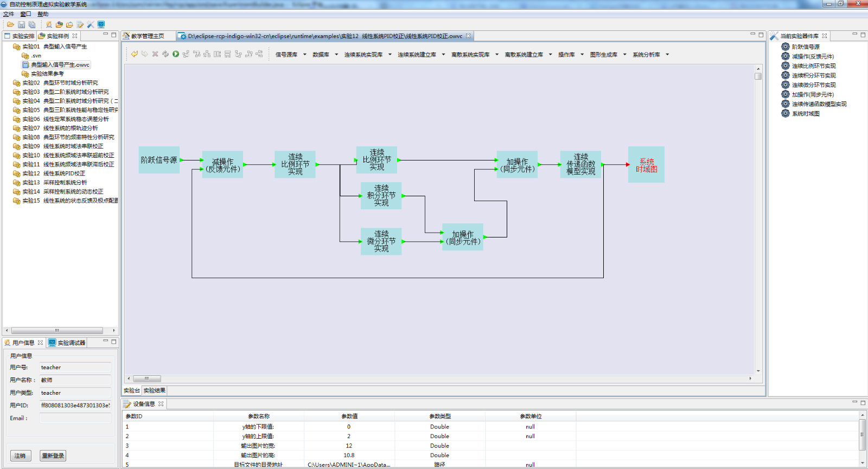Expand the 连续系统实现库 dropdown menu
The height and width of the screenshot is (469, 868).
pyautogui.click(x=367, y=55)
